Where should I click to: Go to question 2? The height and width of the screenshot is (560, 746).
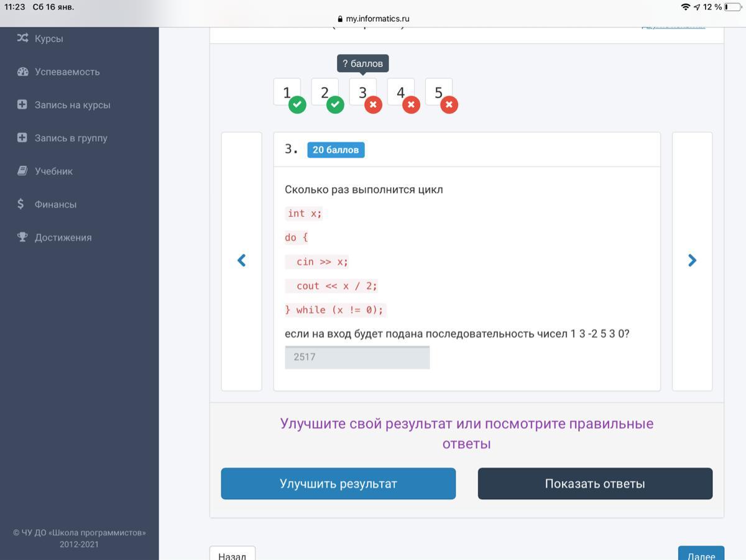click(325, 92)
